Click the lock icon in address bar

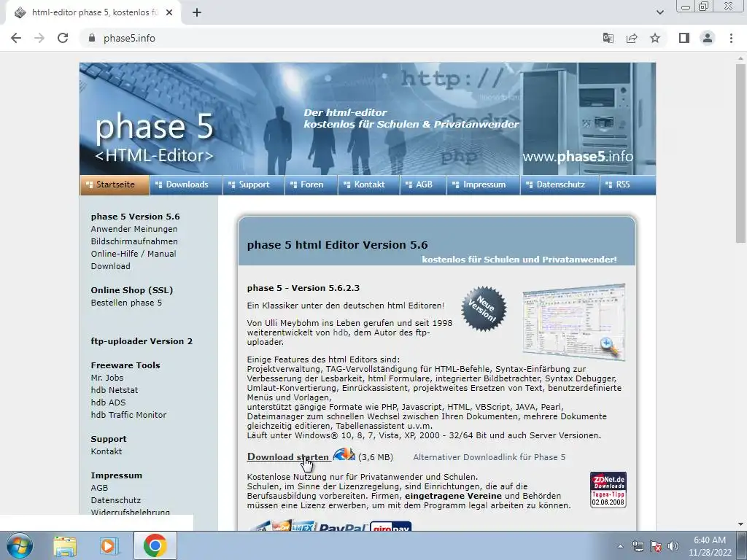tap(92, 38)
